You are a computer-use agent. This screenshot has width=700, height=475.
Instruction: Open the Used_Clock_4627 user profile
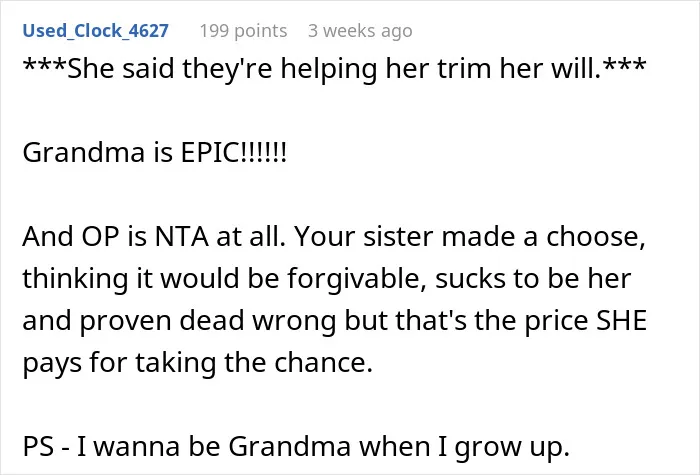96,31
